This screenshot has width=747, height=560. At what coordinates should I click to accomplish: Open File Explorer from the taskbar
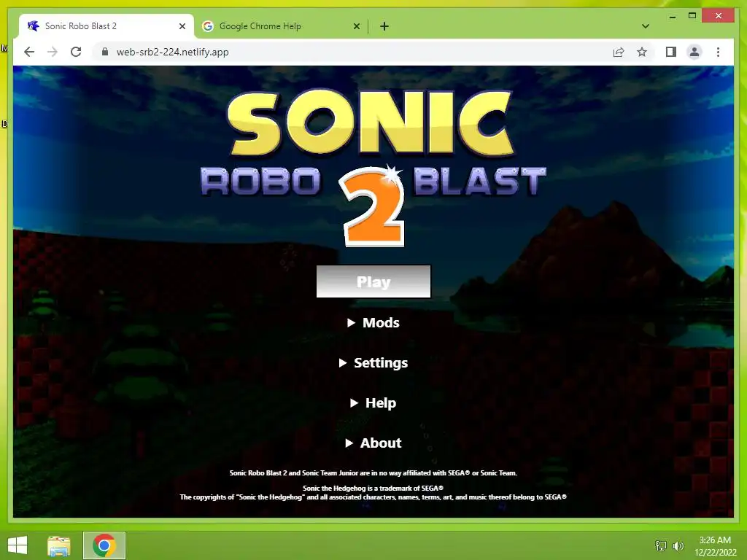click(59, 545)
